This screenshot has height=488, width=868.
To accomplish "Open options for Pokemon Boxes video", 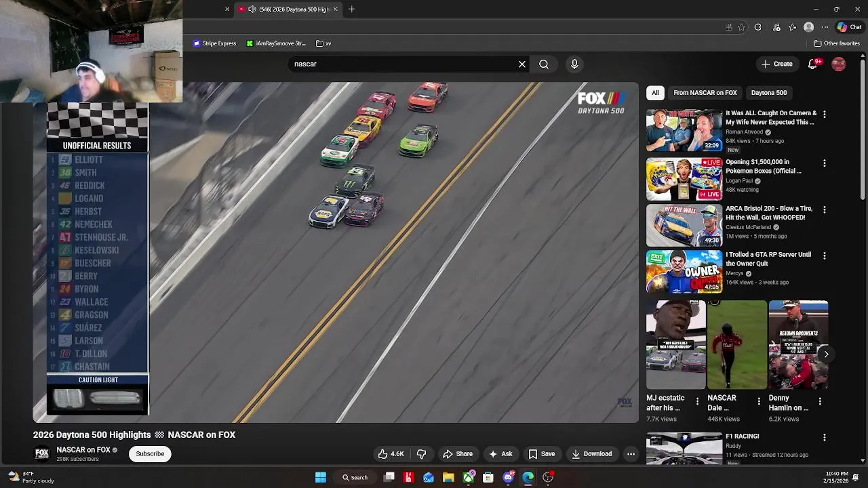I will click(x=825, y=163).
